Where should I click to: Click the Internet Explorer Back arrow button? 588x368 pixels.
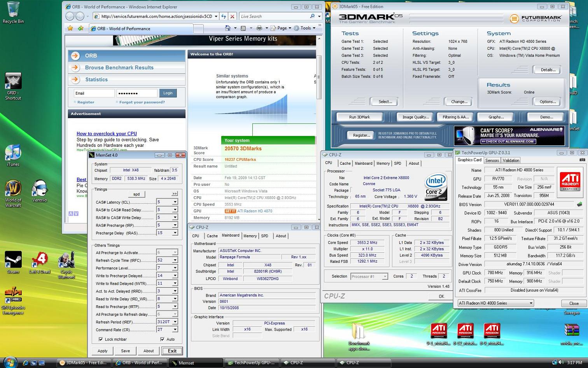(70, 16)
